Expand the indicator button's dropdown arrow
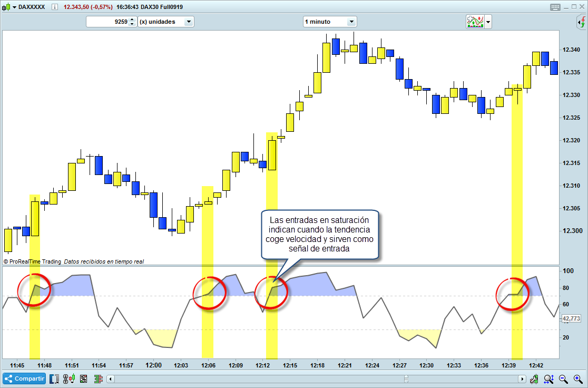 [x=488, y=22]
